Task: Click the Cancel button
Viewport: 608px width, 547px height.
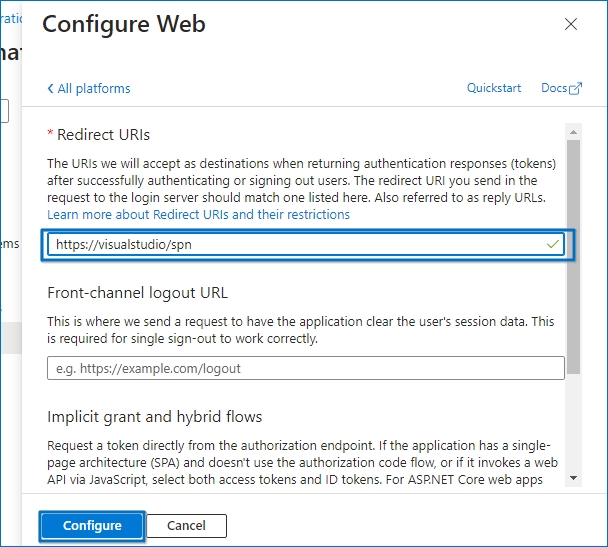Action: [x=187, y=526]
